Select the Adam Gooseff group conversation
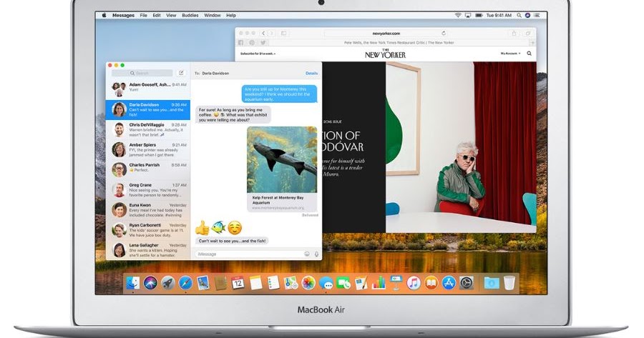Image resolution: width=644 pixels, height=338 pixels. click(x=148, y=89)
